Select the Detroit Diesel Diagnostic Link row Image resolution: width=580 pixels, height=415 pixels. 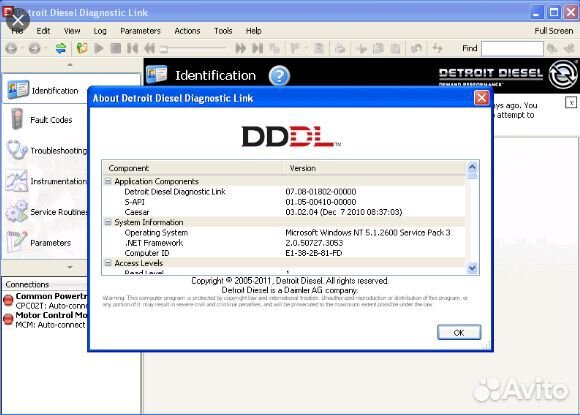[284, 192]
